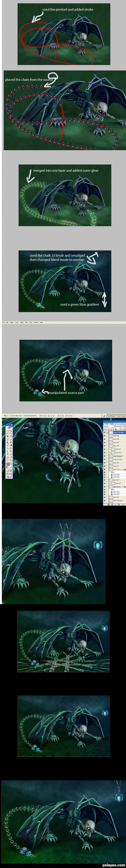Click the foreground color swatch in toolbox
This screenshot has width=126, height=868.
point(8,465)
